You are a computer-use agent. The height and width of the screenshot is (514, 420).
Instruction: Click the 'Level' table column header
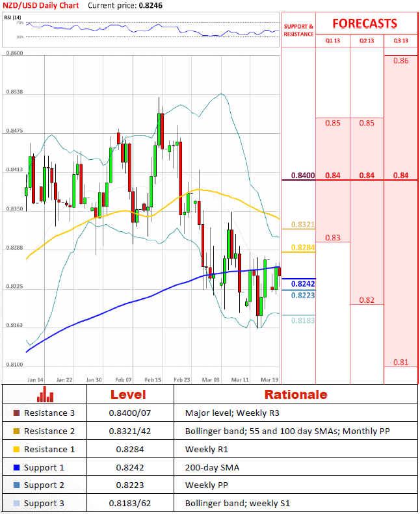pyautogui.click(x=128, y=394)
